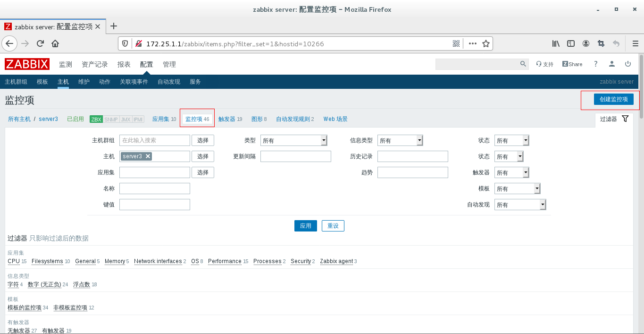Go to 自动发现 submenu
The image size is (644, 334).
click(169, 82)
